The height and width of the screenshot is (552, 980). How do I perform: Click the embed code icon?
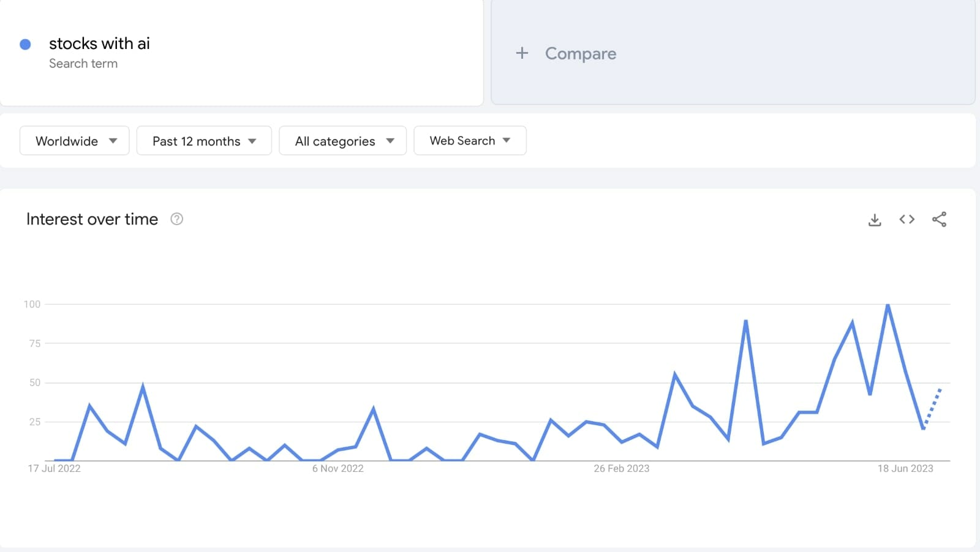click(x=907, y=219)
